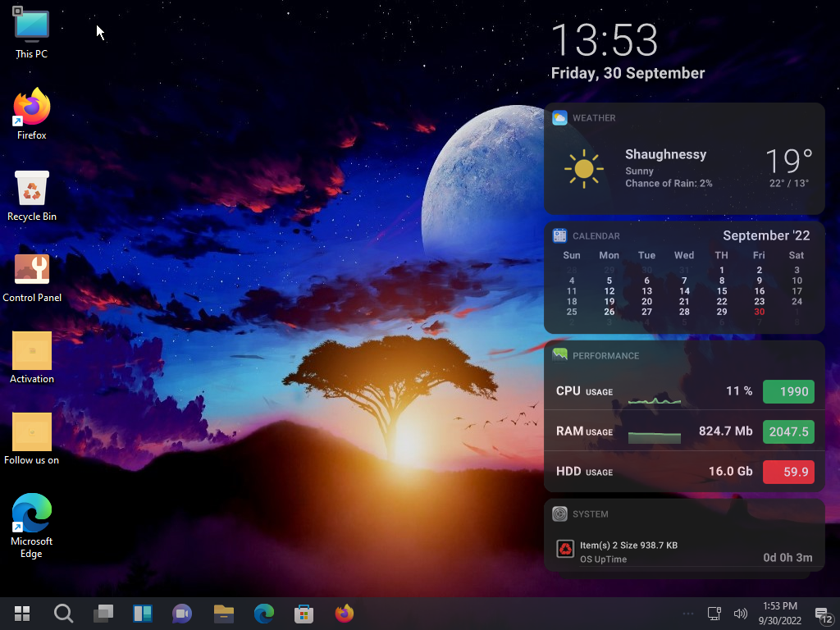Open Microsoft Store from the taskbar
The image size is (840, 630).
304,614
